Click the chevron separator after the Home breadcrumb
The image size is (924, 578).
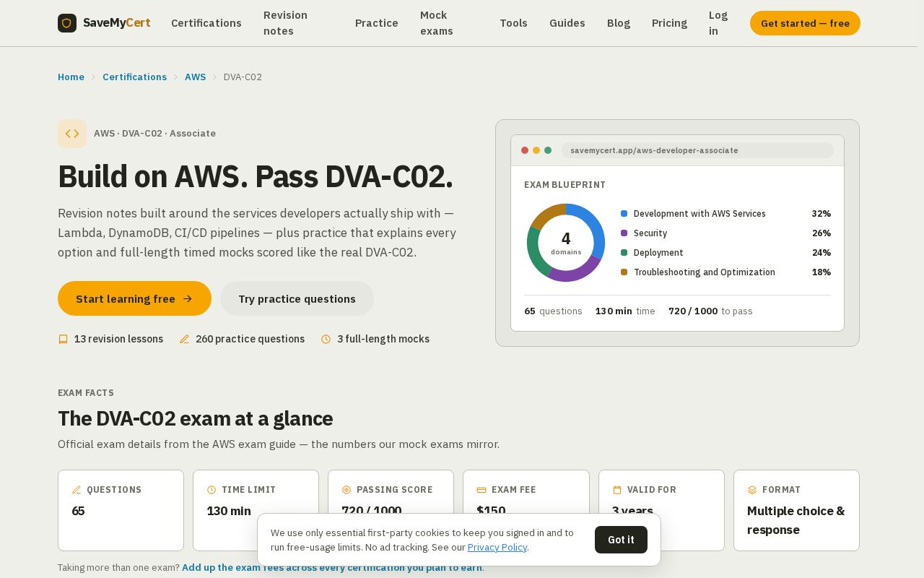click(x=93, y=77)
